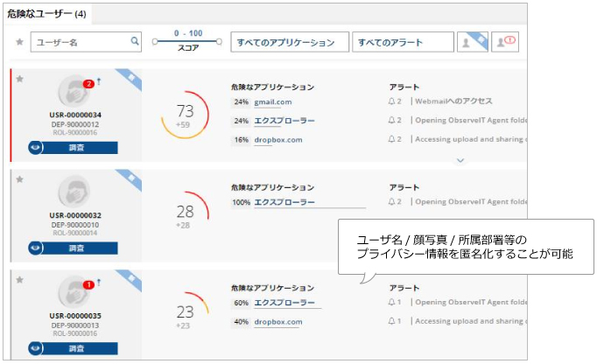597x364 pixels.
Task: Click the eye icon for USR-00000032
Action: coord(36,248)
